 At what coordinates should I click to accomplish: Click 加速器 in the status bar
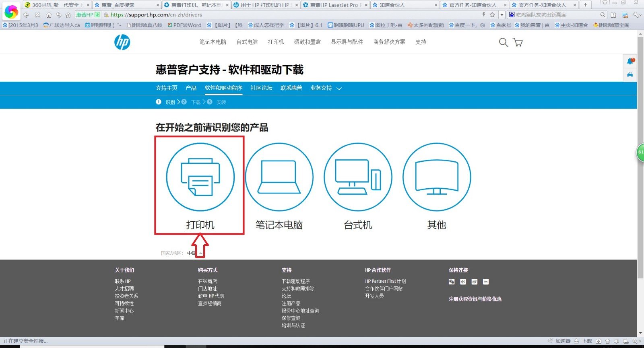click(x=559, y=341)
